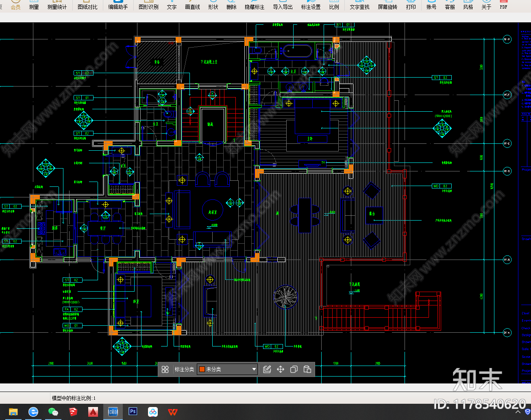Click the paste annotation icon

307,369
